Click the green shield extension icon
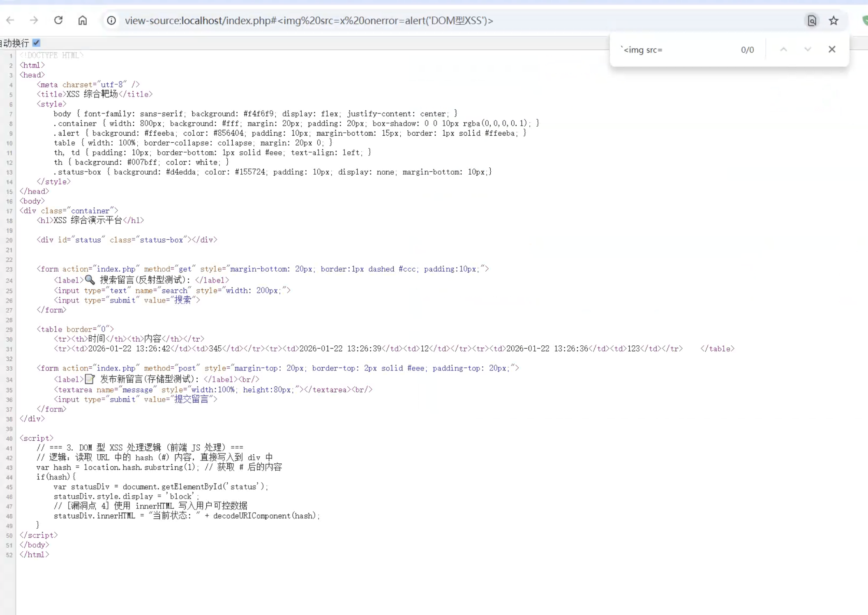868x615 pixels. click(x=865, y=21)
